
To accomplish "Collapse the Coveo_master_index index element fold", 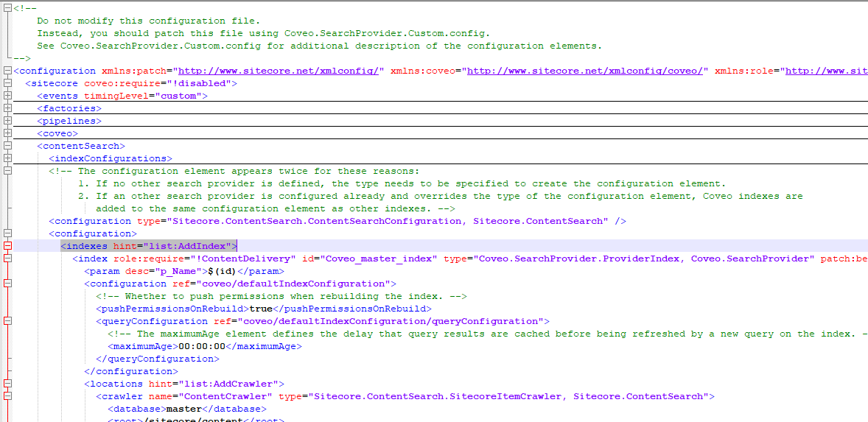I will pos(7,259).
